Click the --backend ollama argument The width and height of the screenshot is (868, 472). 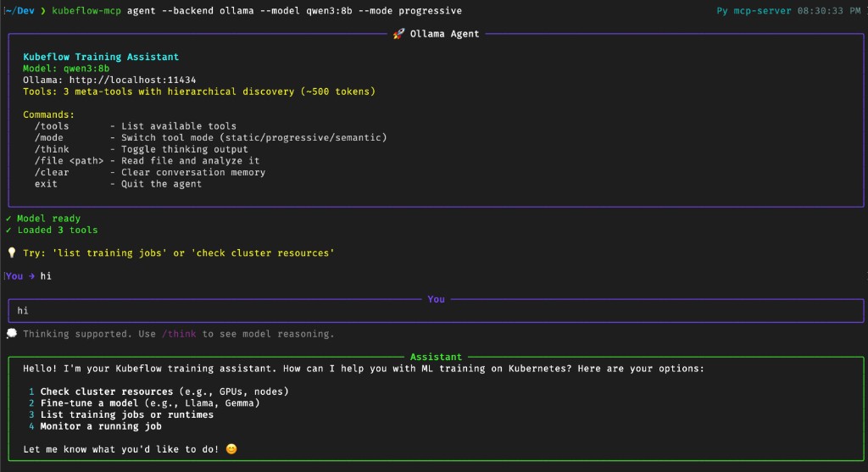(208, 10)
